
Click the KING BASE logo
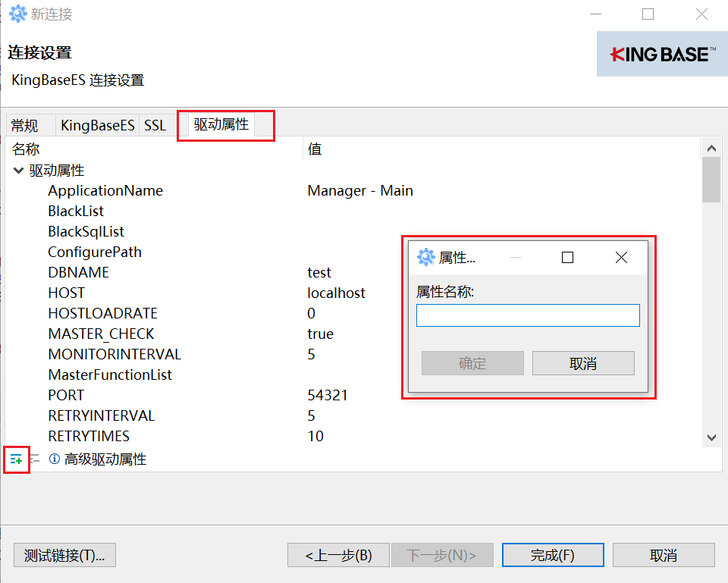tap(662, 53)
